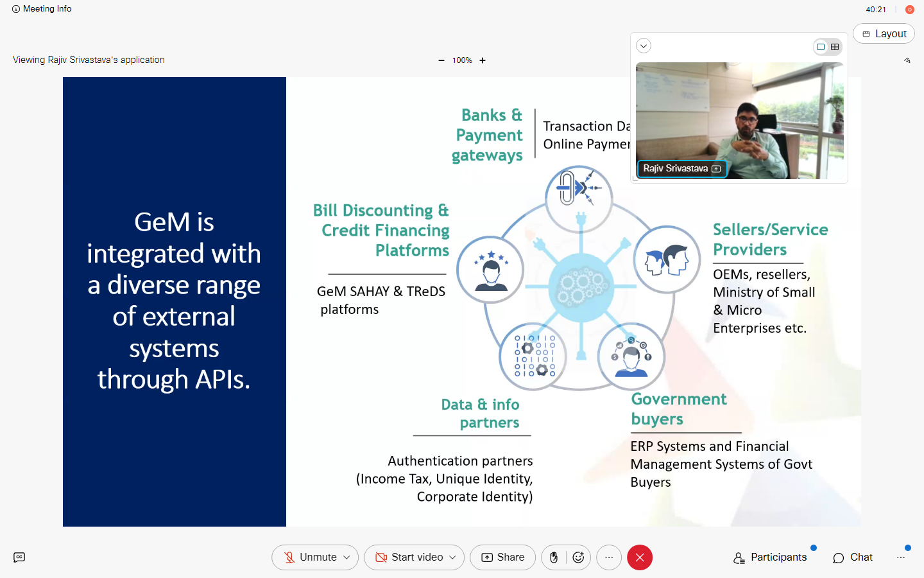Click the sharing icon beside Rajiv Srivastava's name
This screenshot has width=924, height=578.
pyautogui.click(x=716, y=169)
